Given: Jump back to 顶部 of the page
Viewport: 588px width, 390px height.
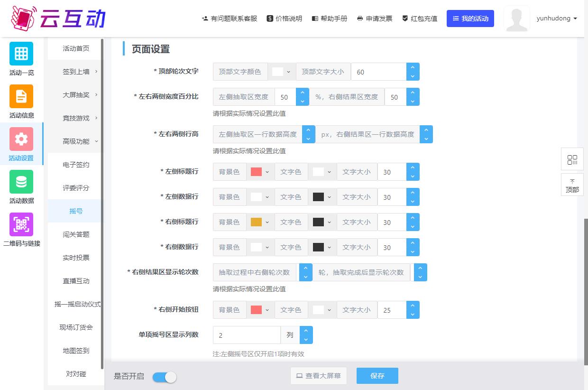Looking at the screenshot, I should (x=572, y=185).
